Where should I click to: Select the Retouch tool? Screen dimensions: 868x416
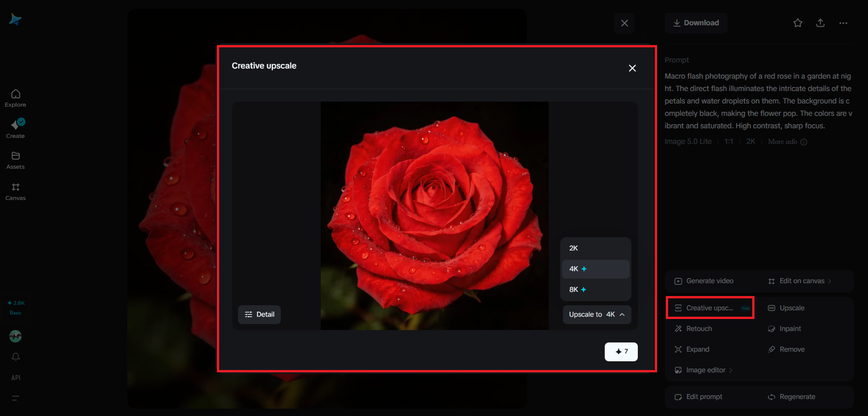point(693,329)
